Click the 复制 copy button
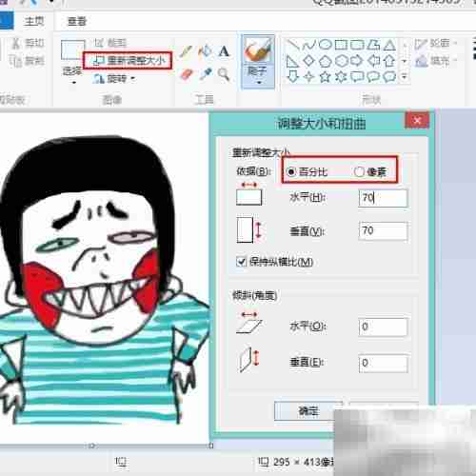 coord(27,61)
